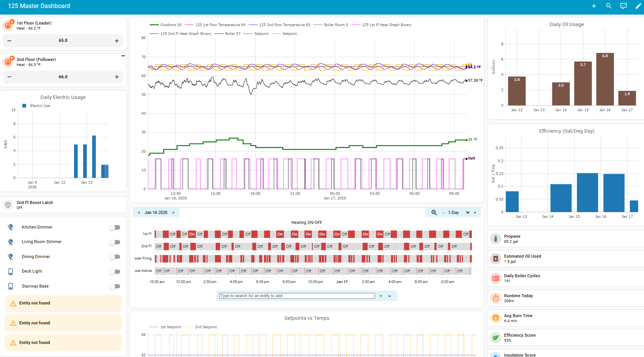Expand the entity search dropdown chevron

point(390,296)
